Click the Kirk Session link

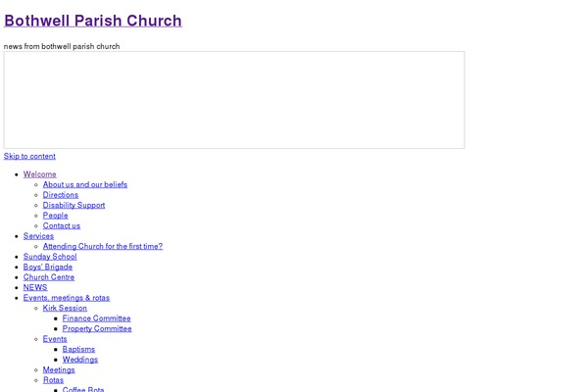pos(65,308)
